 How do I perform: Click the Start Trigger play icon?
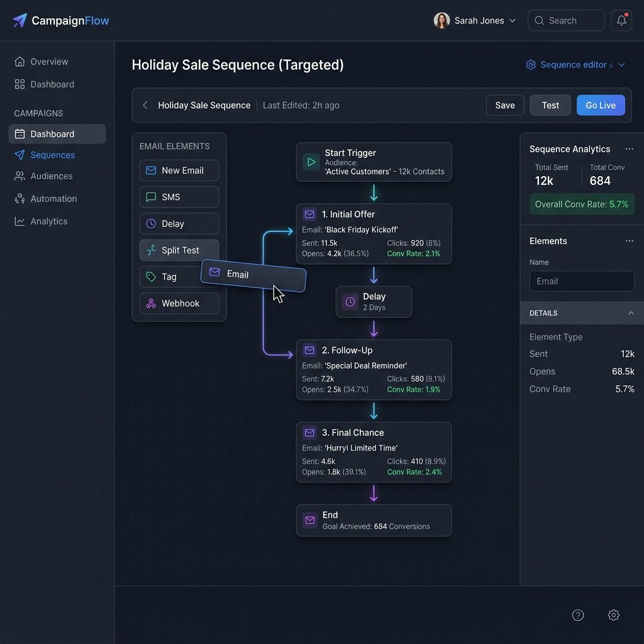pos(311,162)
